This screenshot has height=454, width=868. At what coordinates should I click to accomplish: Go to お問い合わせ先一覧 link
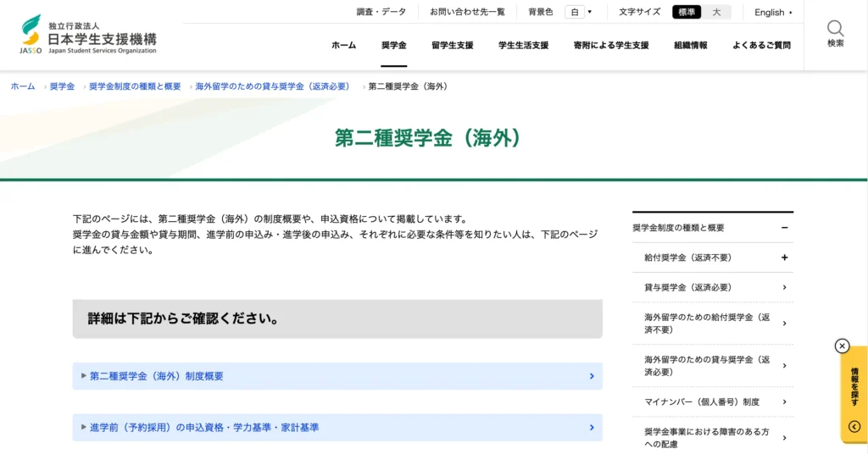(x=467, y=12)
